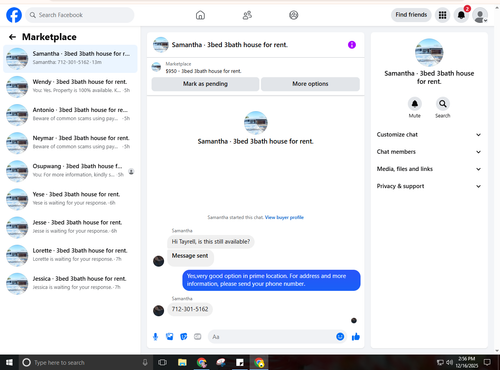Click the Hi Tayrell, is this still available message
This screenshot has height=370, width=500.
point(211,242)
